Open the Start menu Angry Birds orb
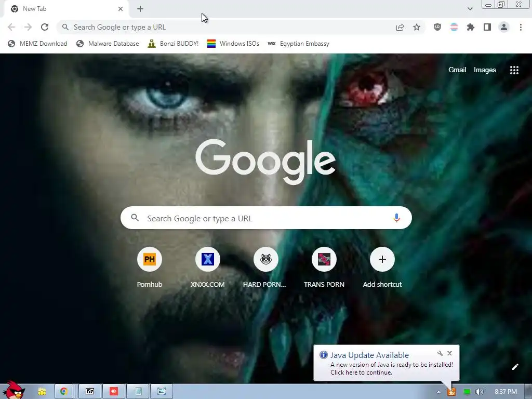Screen dimensions: 532x399 (14, 390)
